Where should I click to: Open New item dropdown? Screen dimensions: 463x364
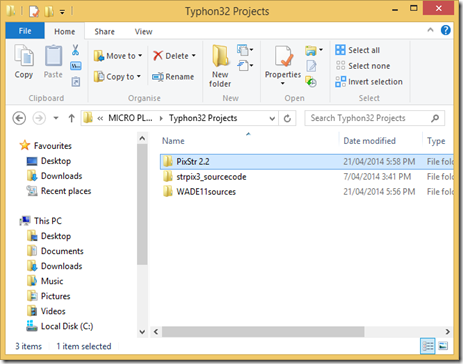(245, 50)
